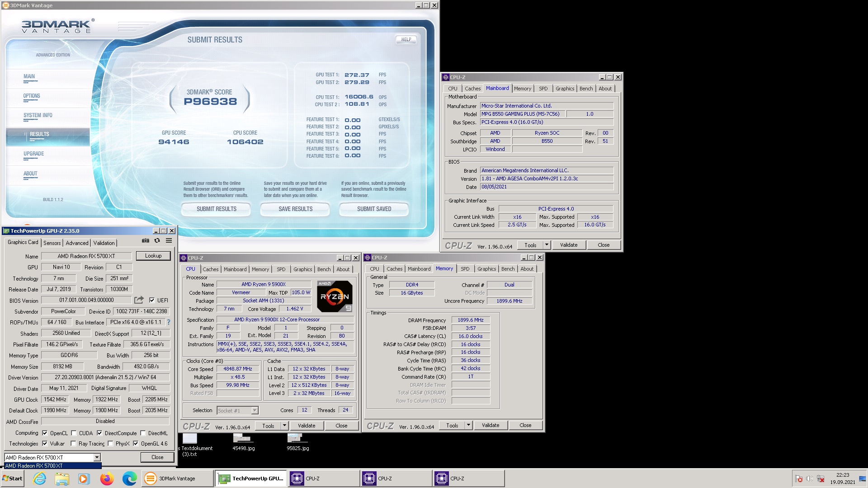Toggle the DirectML checkbox

[x=143, y=433]
